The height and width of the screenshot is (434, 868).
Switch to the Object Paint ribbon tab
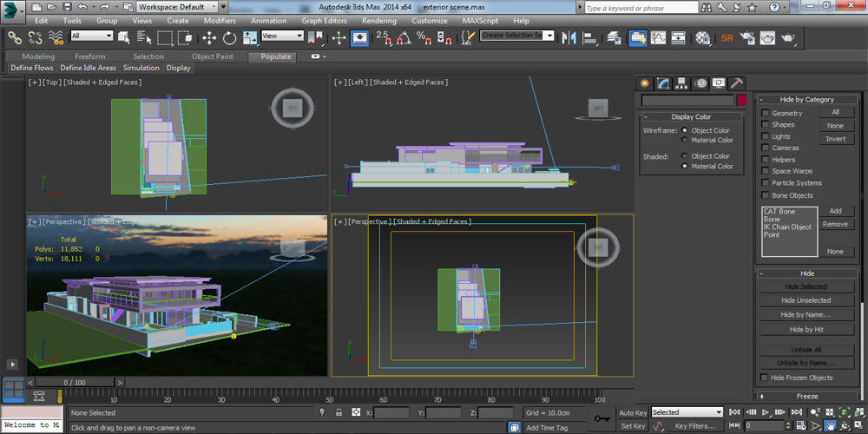(x=213, y=56)
